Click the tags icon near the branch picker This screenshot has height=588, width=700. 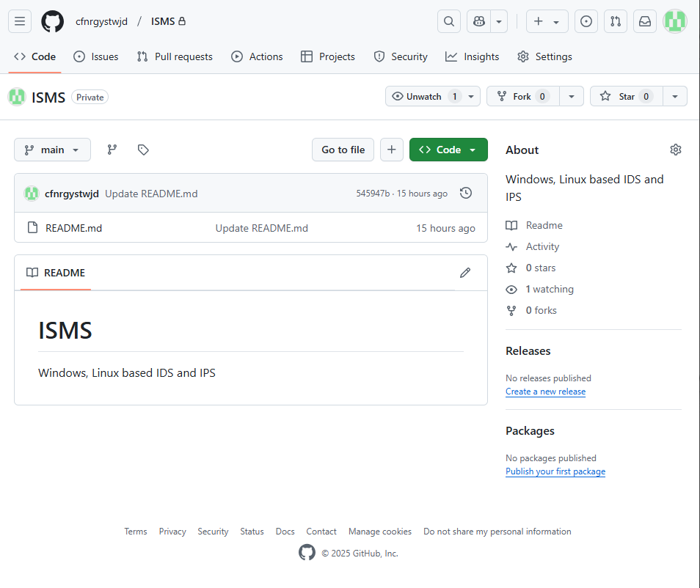[143, 150]
